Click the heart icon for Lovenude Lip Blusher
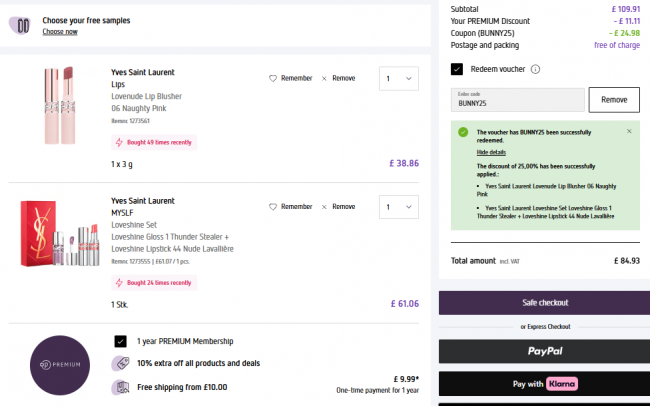 [x=273, y=78]
